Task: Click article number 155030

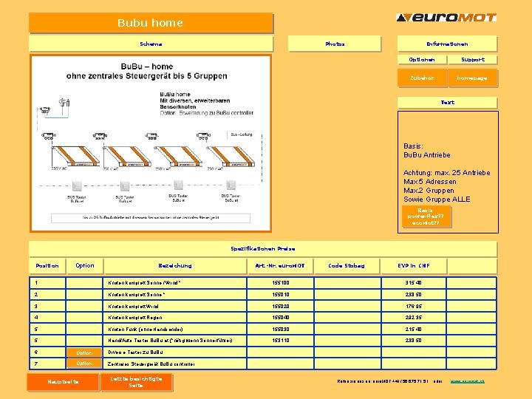Action: tap(281, 329)
